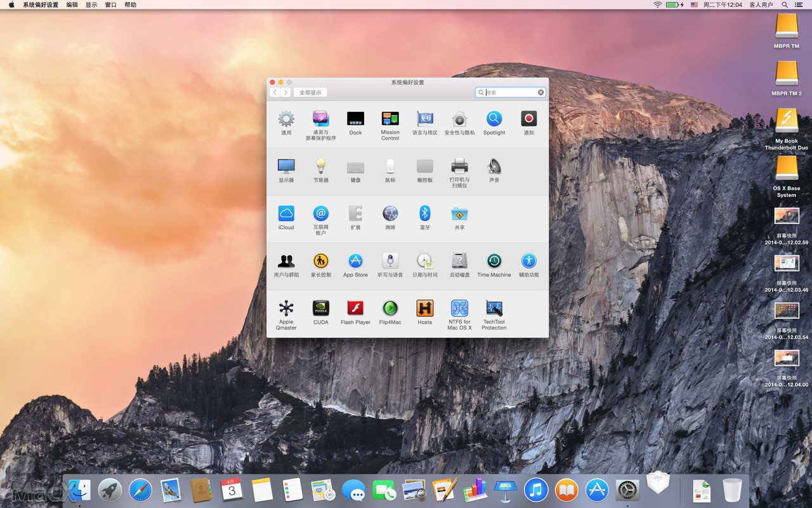Click the back navigation arrow
812x508 pixels.
click(x=274, y=92)
